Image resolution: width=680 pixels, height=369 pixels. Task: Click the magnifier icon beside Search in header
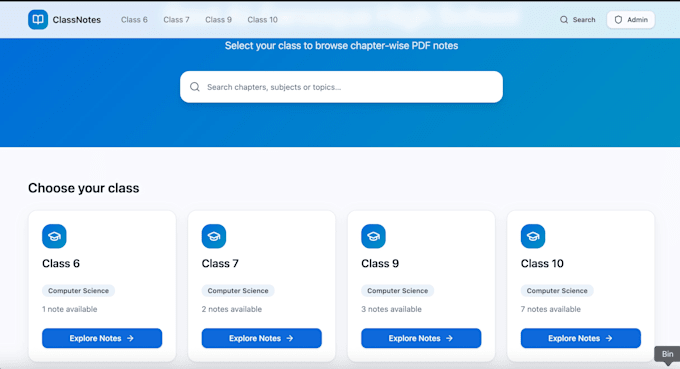(x=564, y=20)
